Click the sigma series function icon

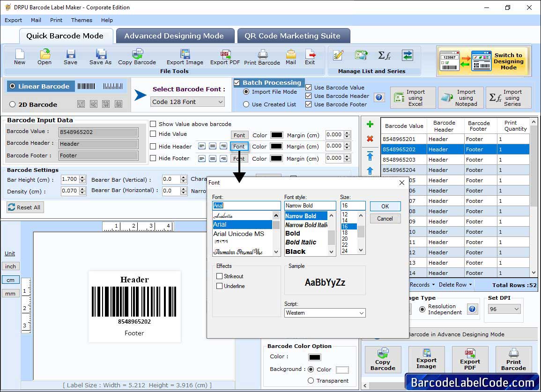pyautogui.click(x=385, y=55)
